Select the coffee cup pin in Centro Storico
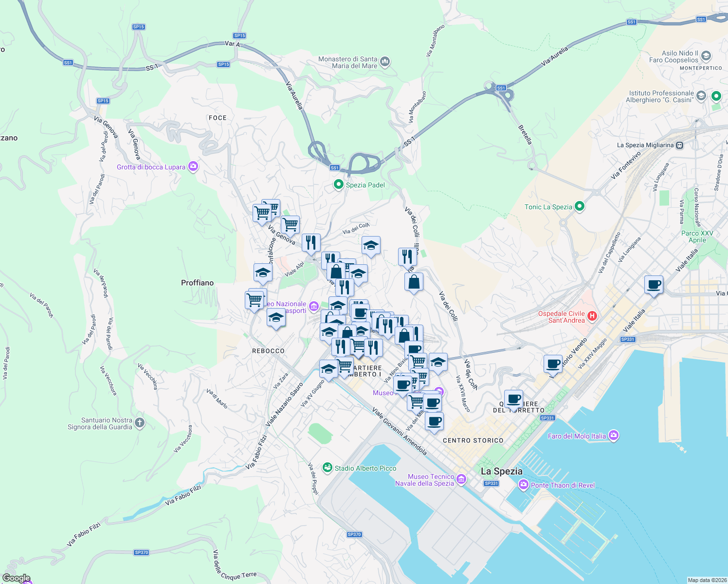The width and height of the screenshot is (728, 584). click(x=434, y=421)
